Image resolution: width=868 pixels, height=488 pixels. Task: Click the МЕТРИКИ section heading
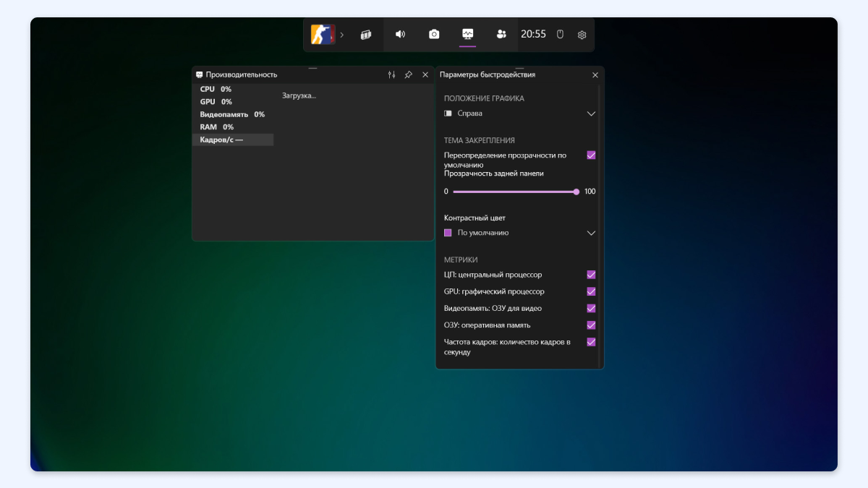(x=461, y=260)
